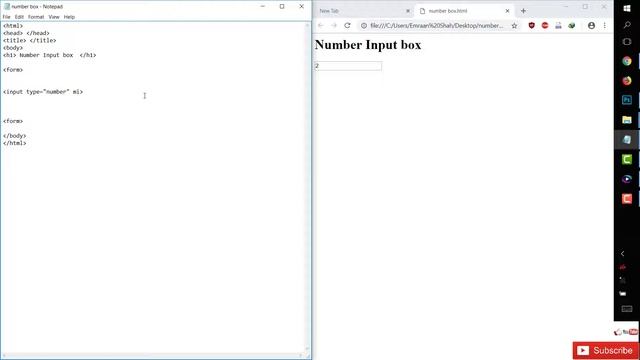The image size is (640, 360).
Task: Open the green Camtasia taskbar icon
Action: [627, 159]
